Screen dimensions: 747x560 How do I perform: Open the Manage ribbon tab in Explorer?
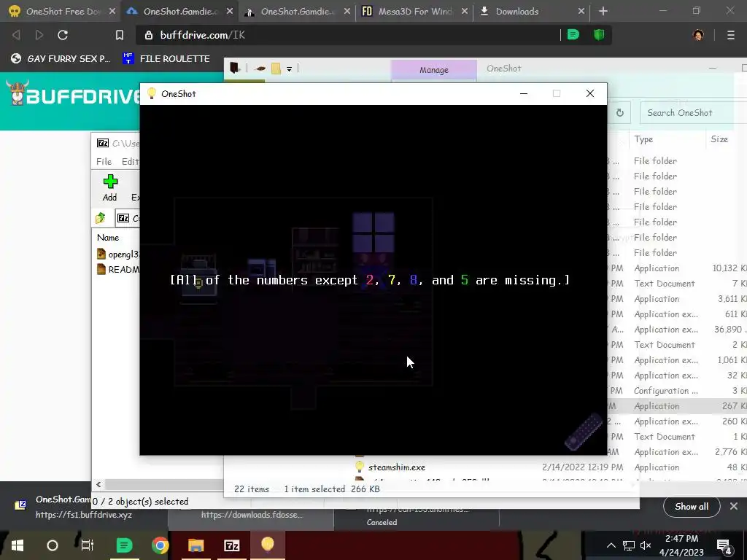pyautogui.click(x=433, y=70)
